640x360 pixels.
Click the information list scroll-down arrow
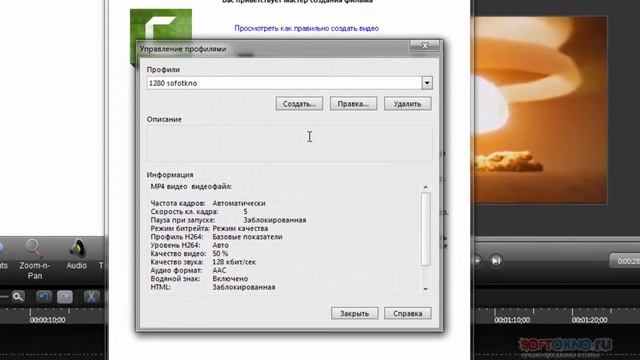[426, 289]
